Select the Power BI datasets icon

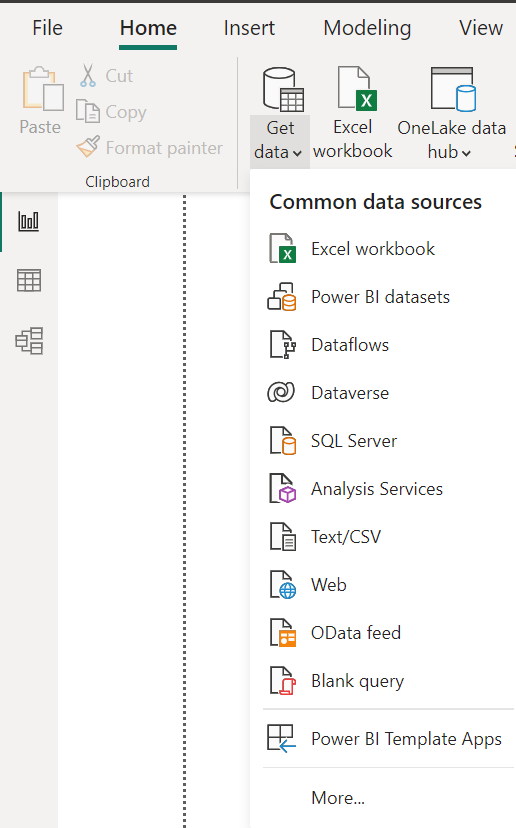pyautogui.click(x=282, y=297)
